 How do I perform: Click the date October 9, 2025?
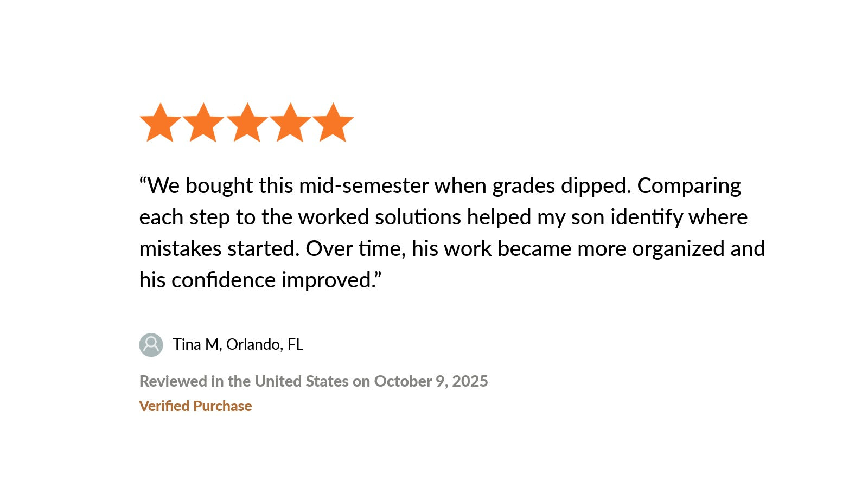click(x=431, y=381)
